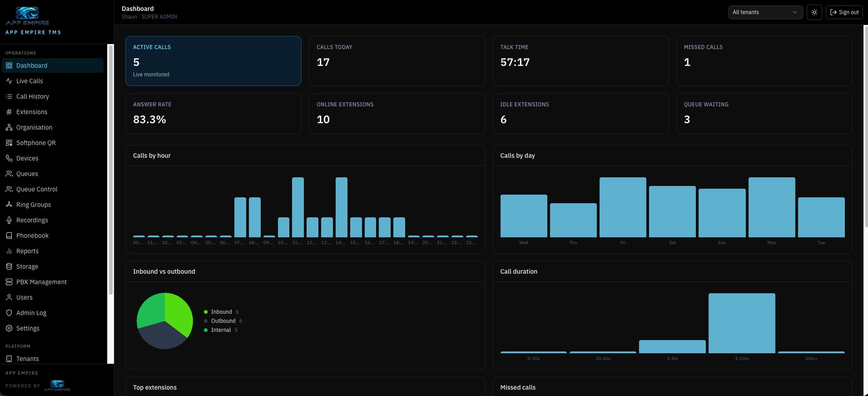Click the Storage database icon
The width and height of the screenshot is (868, 396).
tap(9, 266)
